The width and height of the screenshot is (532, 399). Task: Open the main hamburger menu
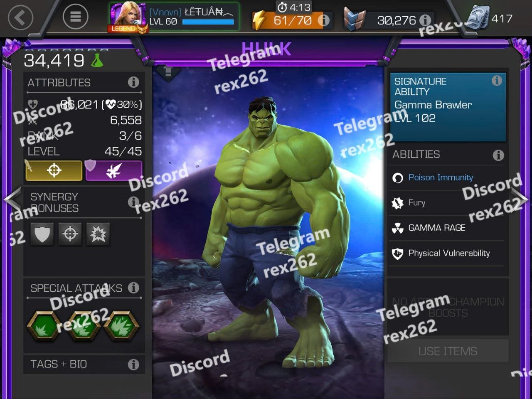pyautogui.click(x=75, y=17)
